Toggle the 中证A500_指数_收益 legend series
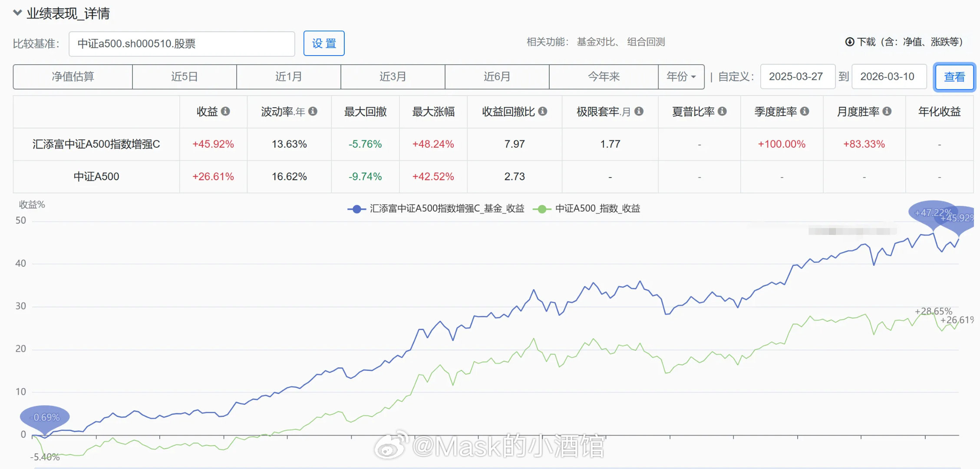This screenshot has width=980, height=469. pyautogui.click(x=587, y=209)
